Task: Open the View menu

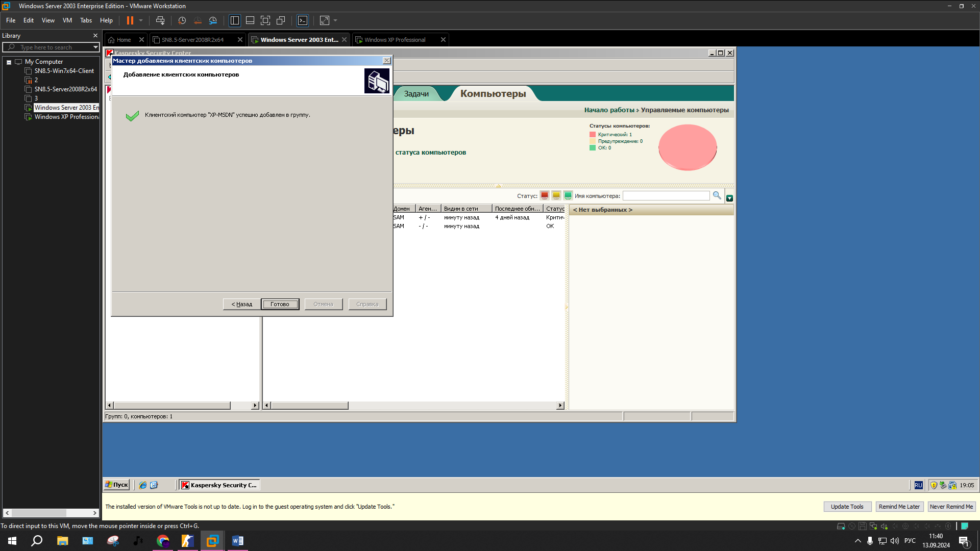Action: pyautogui.click(x=48, y=20)
